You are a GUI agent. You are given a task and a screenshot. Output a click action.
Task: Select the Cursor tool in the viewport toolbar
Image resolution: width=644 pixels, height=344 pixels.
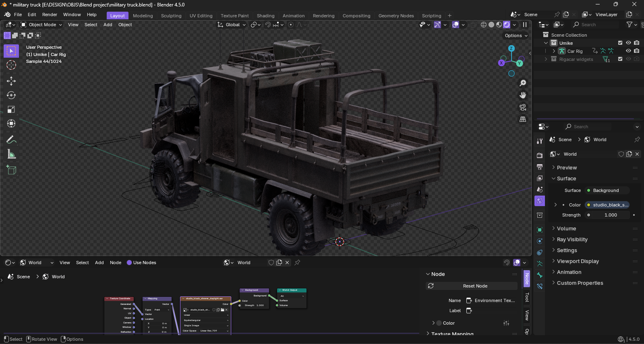[11, 65]
